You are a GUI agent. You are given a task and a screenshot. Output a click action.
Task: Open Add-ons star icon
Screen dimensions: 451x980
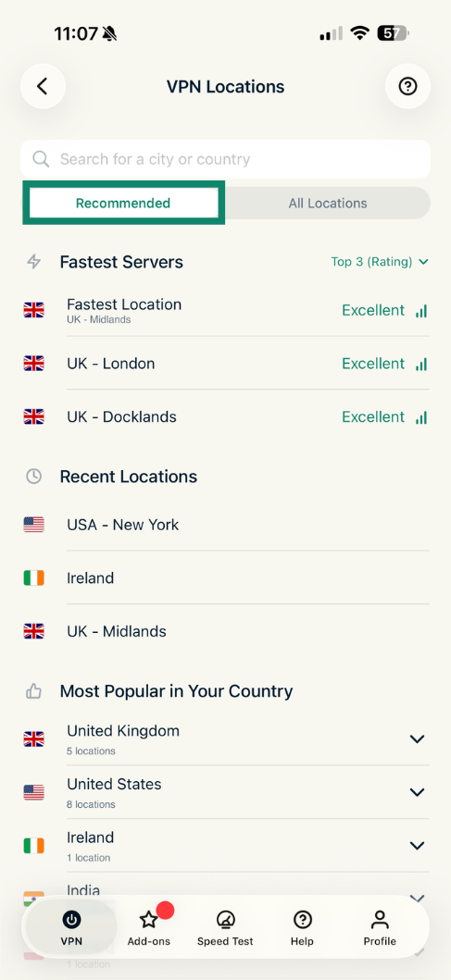(x=148, y=919)
